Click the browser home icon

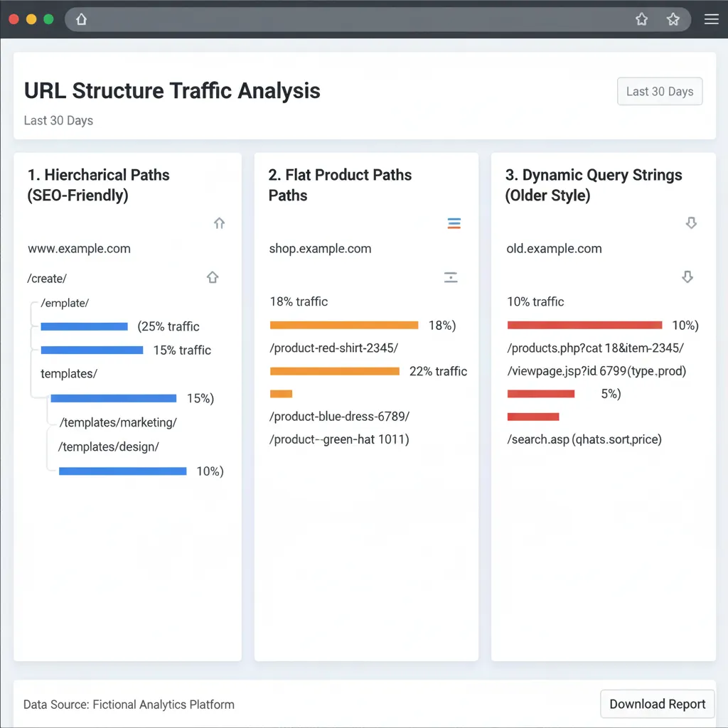click(x=82, y=19)
